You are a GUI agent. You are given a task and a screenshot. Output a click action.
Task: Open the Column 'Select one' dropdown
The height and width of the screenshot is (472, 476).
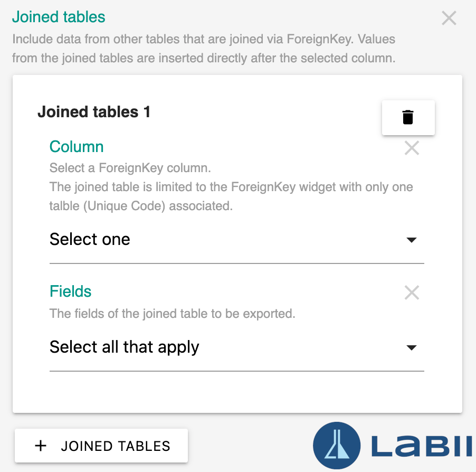(x=237, y=239)
